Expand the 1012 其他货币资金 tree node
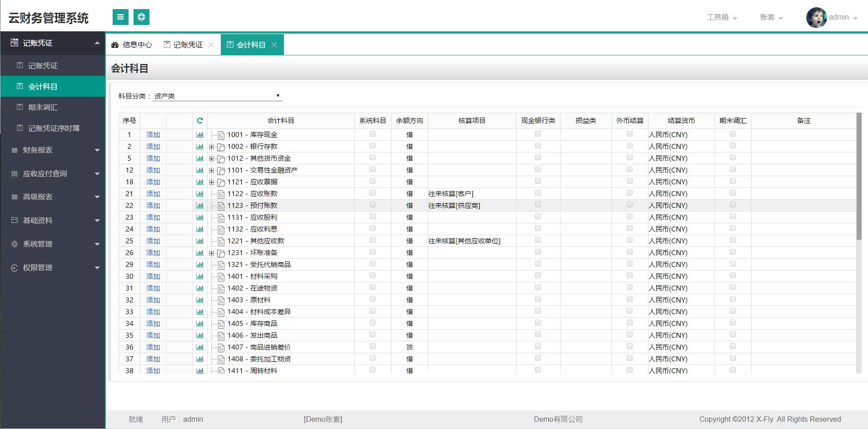The height and width of the screenshot is (429, 868). coord(212,158)
